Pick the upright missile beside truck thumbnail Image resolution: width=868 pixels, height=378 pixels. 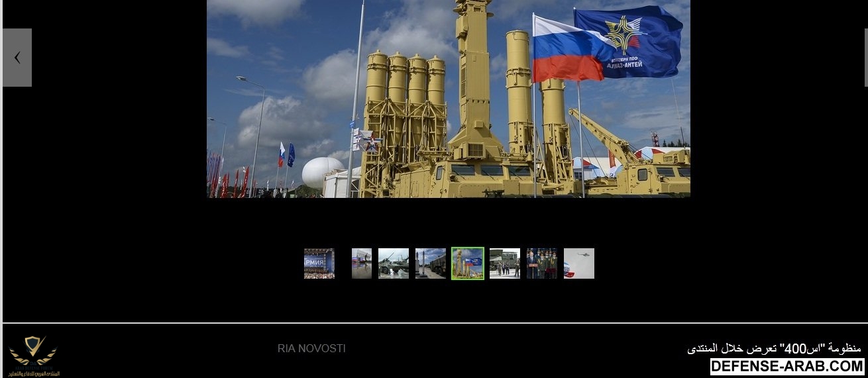[431, 263]
